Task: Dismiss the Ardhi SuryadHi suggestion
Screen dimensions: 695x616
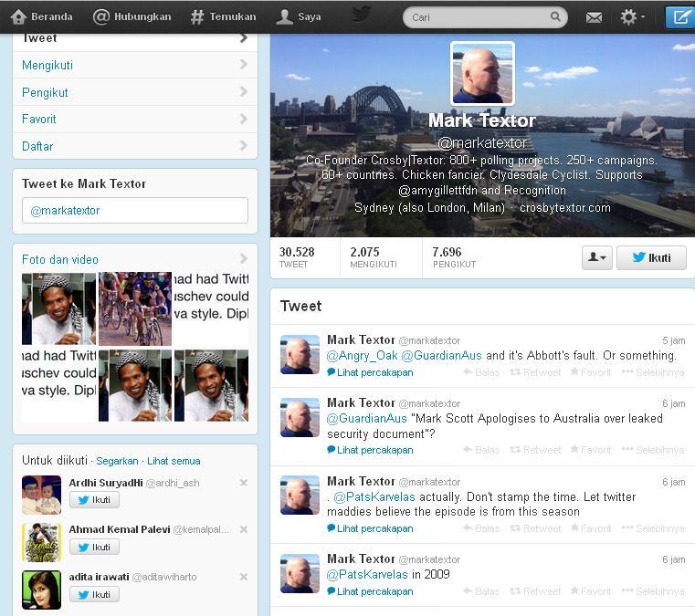Action: click(243, 483)
